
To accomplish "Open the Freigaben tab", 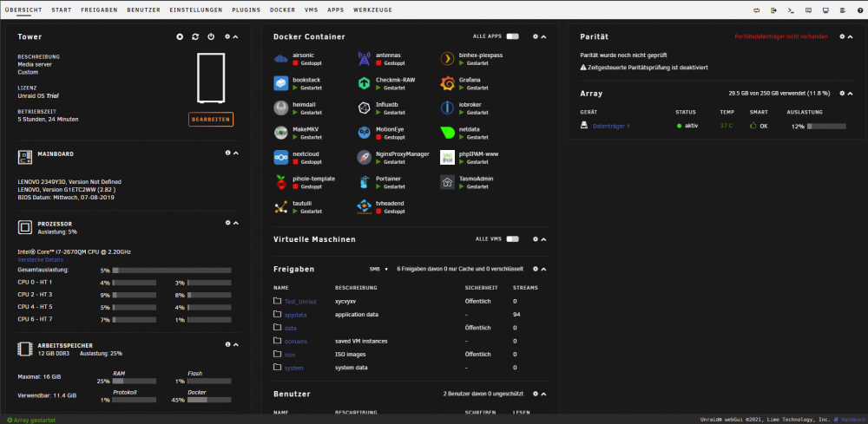I will click(x=99, y=10).
